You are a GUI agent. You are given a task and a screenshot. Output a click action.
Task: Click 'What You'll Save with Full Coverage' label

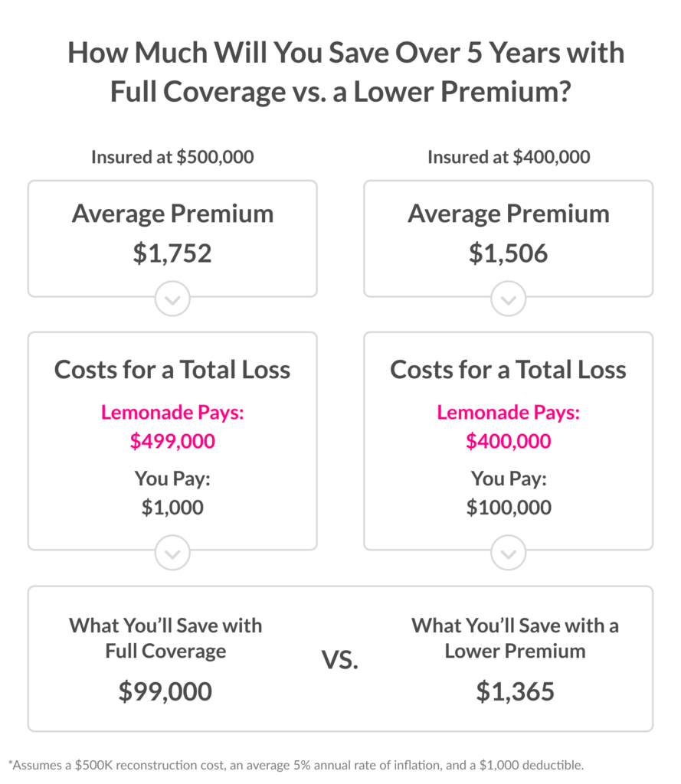coord(165,638)
